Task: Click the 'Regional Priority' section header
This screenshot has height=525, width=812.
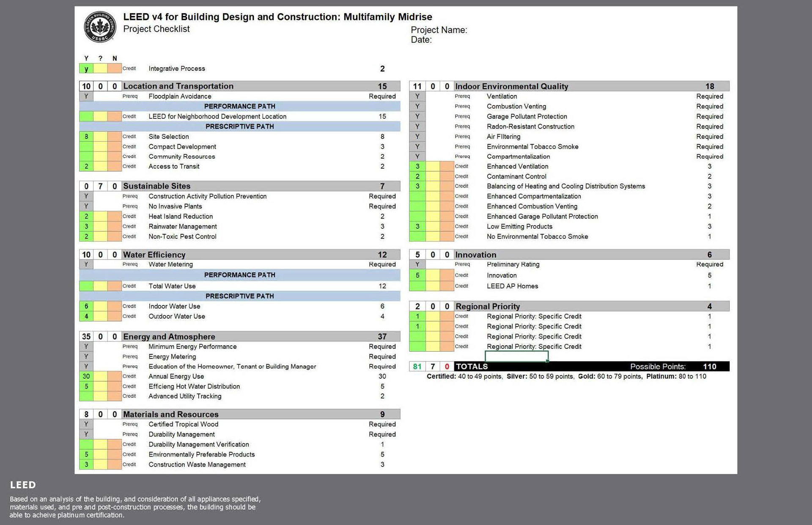Action: [x=488, y=306]
